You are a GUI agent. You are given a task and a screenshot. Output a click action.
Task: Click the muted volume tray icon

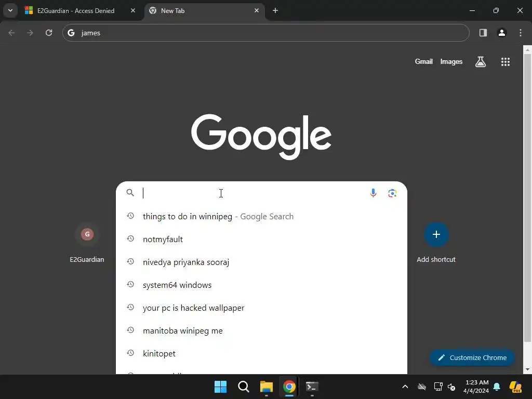[451, 387]
